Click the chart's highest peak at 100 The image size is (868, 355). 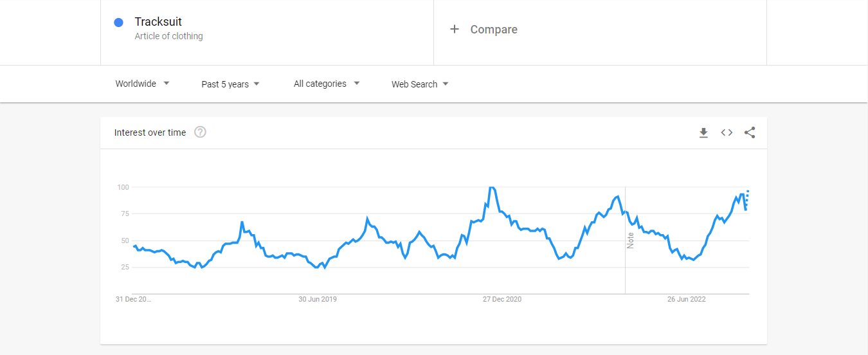click(x=492, y=187)
